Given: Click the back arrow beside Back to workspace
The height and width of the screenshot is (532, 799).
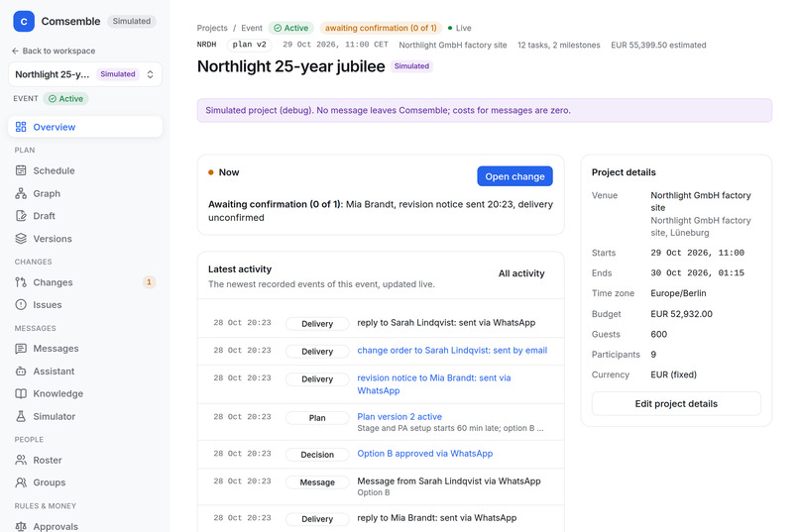Looking at the screenshot, I should click(15, 51).
